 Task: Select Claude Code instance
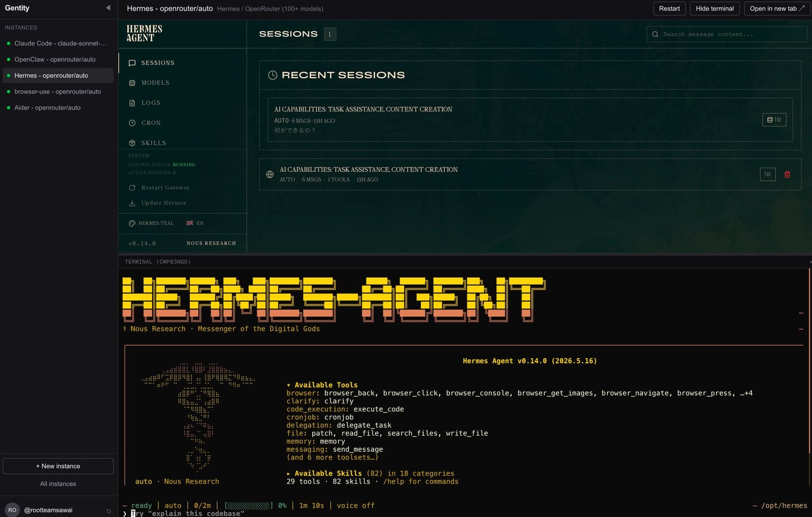coord(58,44)
